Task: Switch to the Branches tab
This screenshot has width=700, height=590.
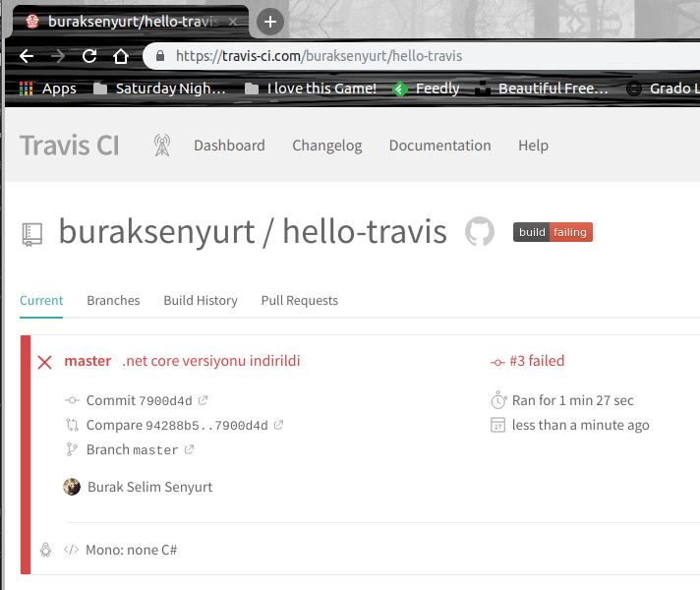Action: pos(113,300)
